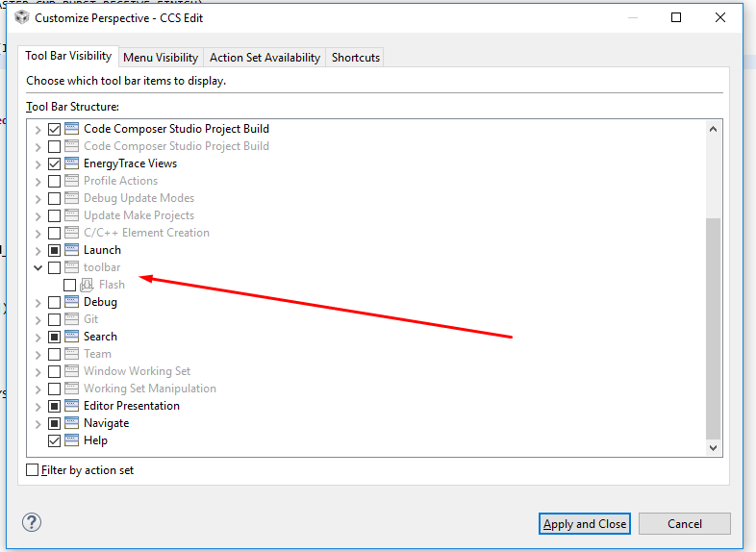Select the Tool Bar Visibility tab
Screen dimensions: 756x552
68,56
